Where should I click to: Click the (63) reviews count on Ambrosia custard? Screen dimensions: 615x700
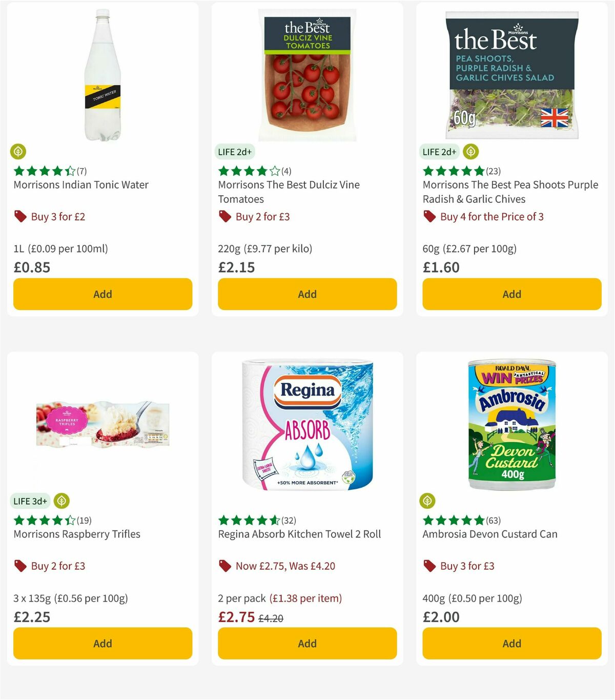493,519
